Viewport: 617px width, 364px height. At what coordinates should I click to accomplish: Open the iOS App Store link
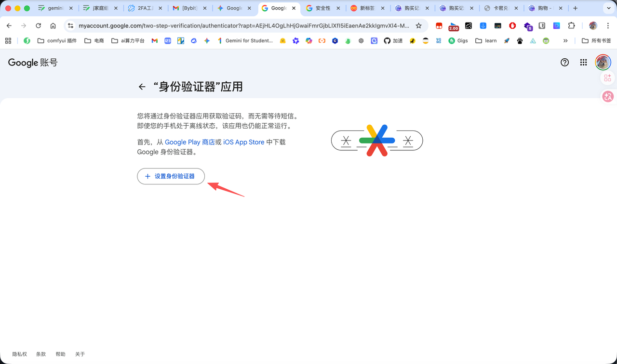(x=243, y=142)
